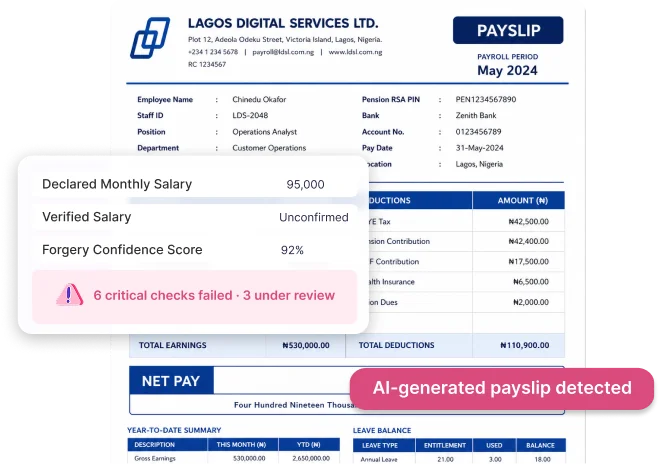659x464 pixels.
Task: Select the ₦17,500.00 contribution amount
Action: tap(528, 261)
